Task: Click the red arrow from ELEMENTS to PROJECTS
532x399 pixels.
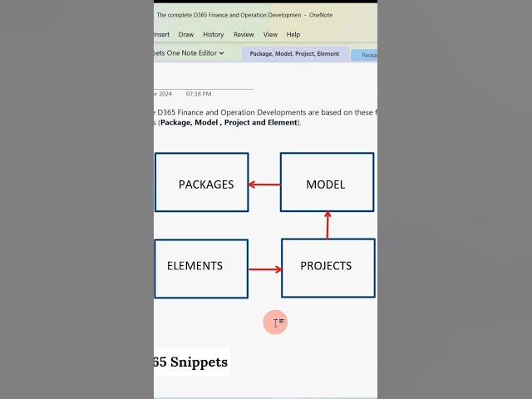Action: (x=264, y=268)
